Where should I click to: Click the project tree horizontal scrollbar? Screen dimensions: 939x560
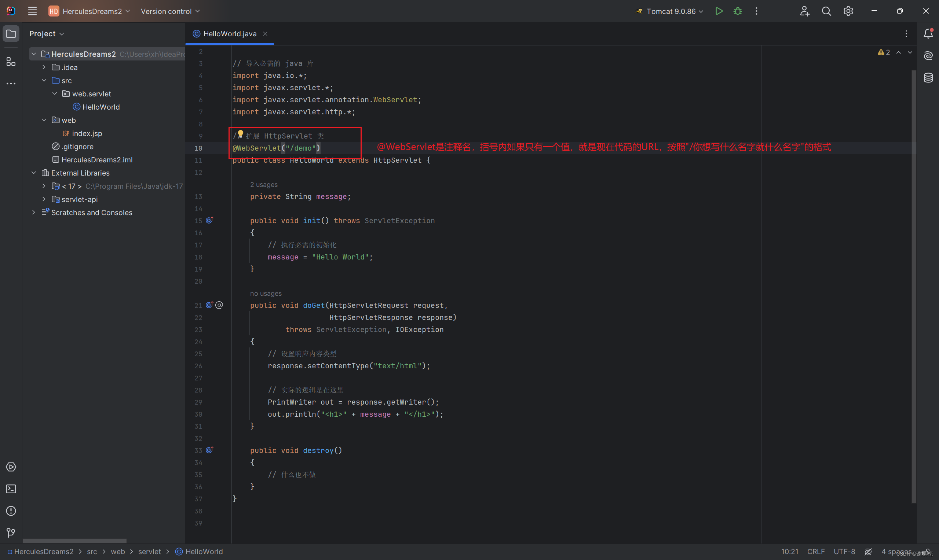[x=75, y=541]
